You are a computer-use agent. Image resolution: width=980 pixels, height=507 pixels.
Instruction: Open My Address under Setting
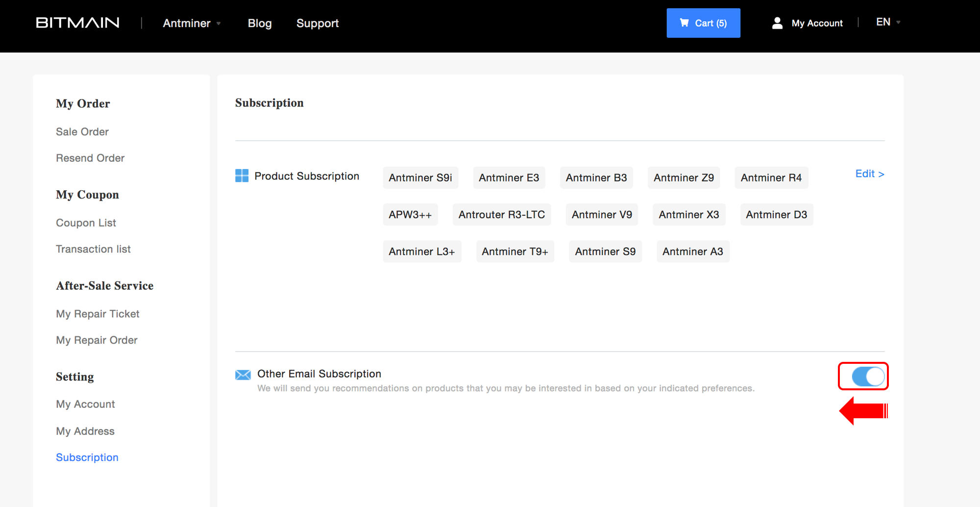pyautogui.click(x=85, y=431)
